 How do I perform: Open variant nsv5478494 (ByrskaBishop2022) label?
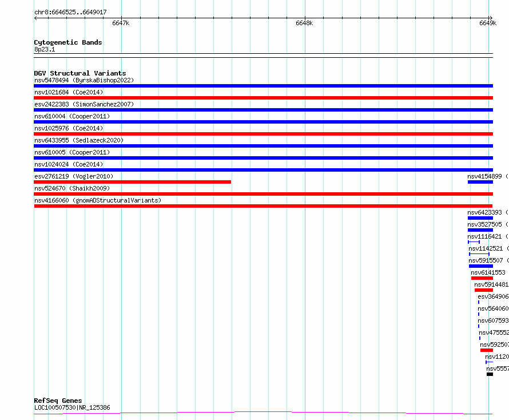click(x=84, y=80)
